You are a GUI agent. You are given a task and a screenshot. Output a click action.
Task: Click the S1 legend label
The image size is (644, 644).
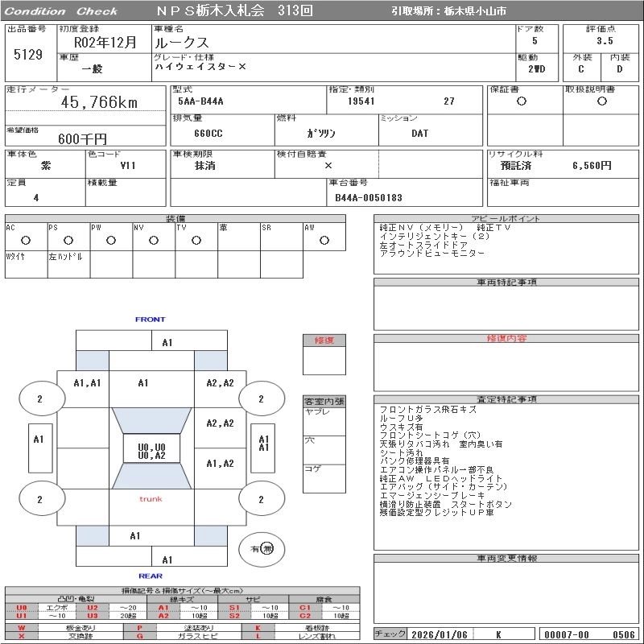pyautogui.click(x=234, y=608)
